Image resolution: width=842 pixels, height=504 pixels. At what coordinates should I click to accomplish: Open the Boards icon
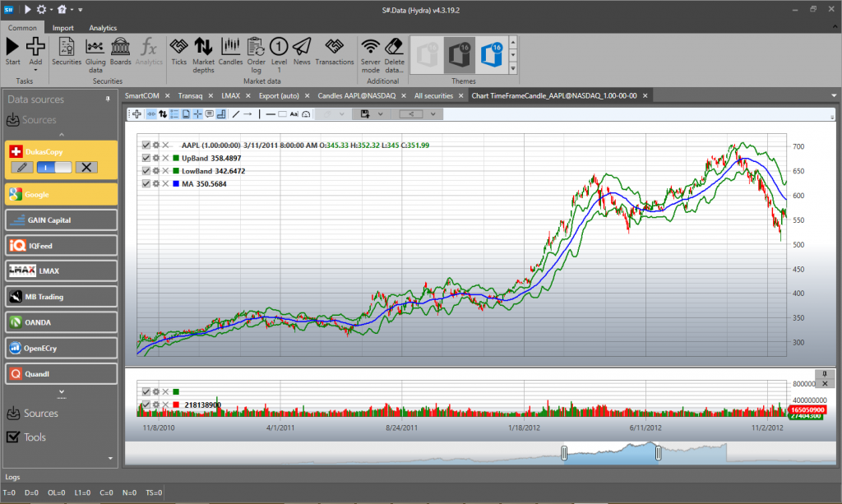[121, 51]
